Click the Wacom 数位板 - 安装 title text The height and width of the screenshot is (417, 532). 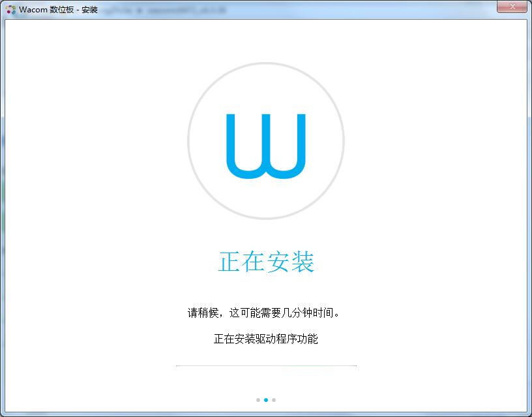[x=57, y=10]
